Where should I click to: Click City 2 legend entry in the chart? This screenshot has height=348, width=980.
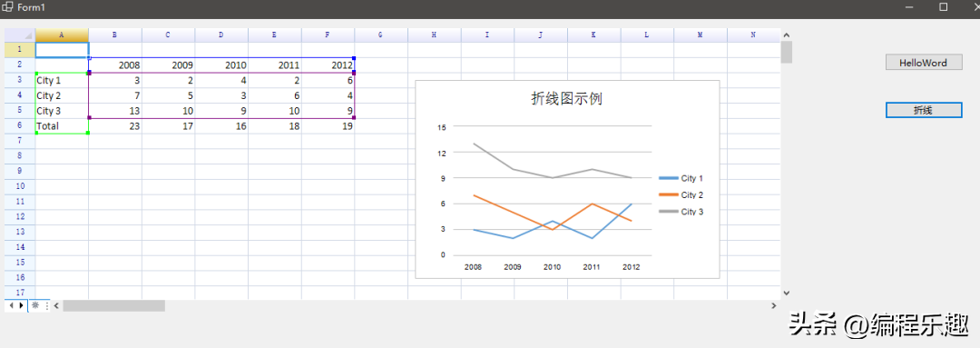coord(681,195)
